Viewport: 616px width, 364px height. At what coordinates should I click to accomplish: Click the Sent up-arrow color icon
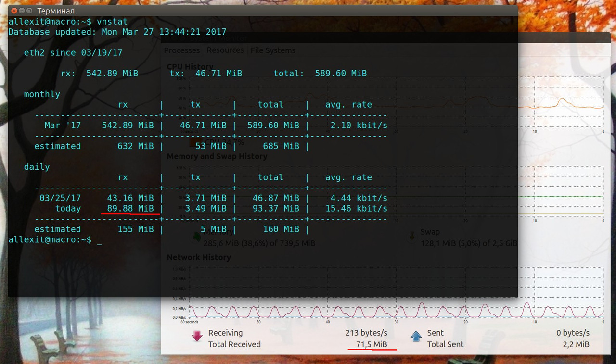pyautogui.click(x=416, y=336)
